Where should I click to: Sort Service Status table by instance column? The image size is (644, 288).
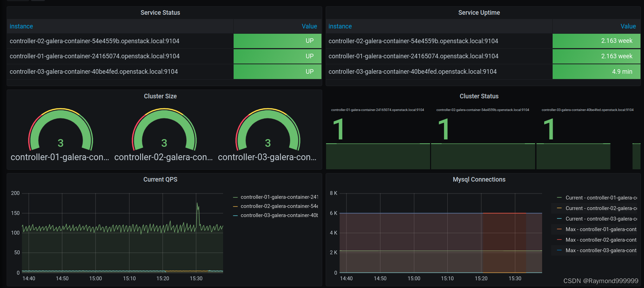click(21, 26)
